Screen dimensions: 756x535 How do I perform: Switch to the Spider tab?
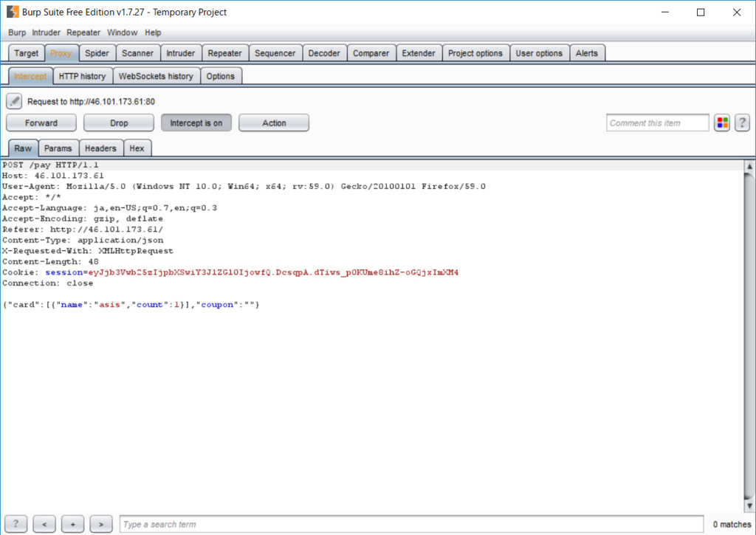coord(97,53)
